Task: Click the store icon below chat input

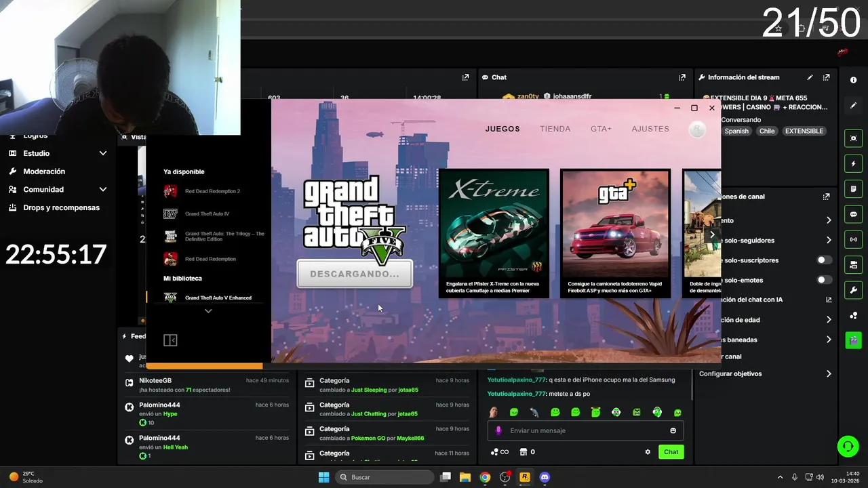Action: (x=523, y=452)
